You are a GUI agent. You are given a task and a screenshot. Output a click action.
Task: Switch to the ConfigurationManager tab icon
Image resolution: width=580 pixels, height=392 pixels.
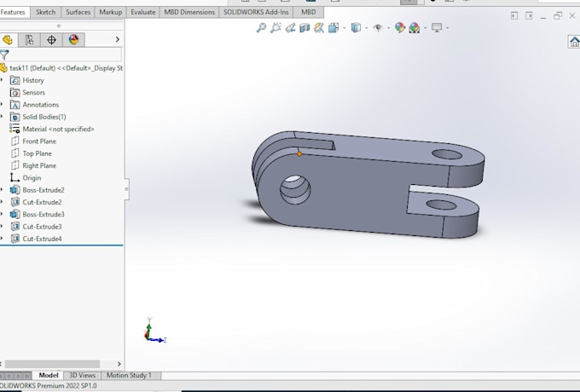(51, 39)
